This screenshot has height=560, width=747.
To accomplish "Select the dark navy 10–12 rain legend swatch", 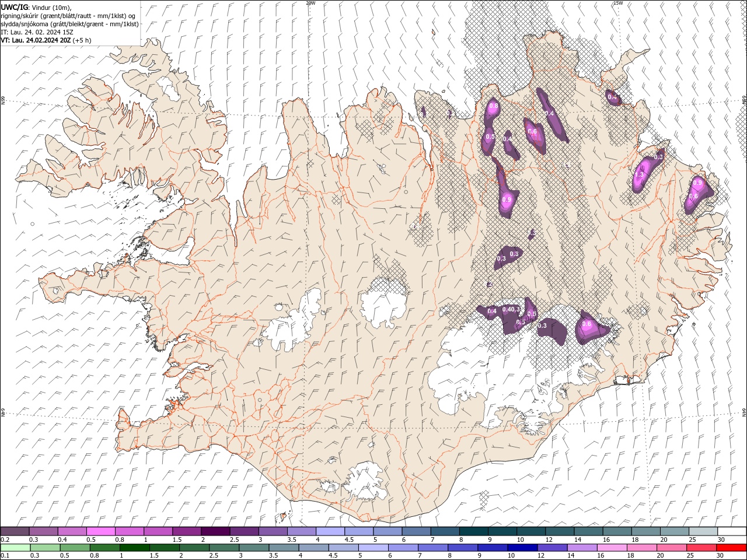I will 522,548.
